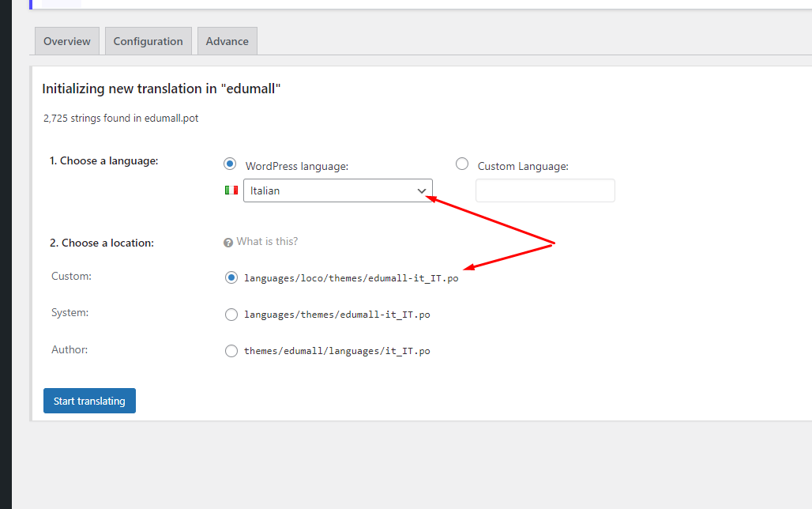The height and width of the screenshot is (509, 812).
Task: Click the Custom Language text field
Action: [545, 190]
